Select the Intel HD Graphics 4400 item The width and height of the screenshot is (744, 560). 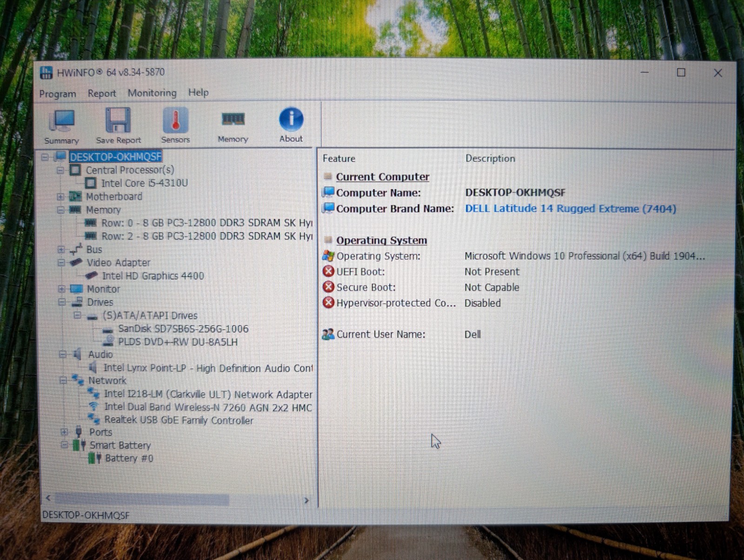(153, 276)
